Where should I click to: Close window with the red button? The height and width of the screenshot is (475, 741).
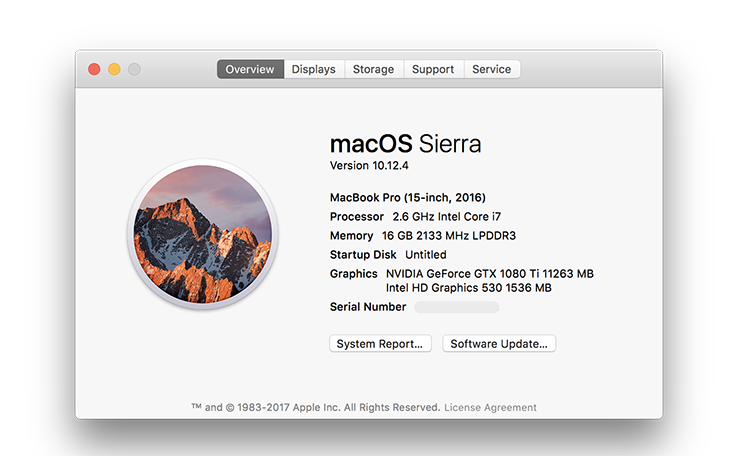pyautogui.click(x=94, y=69)
